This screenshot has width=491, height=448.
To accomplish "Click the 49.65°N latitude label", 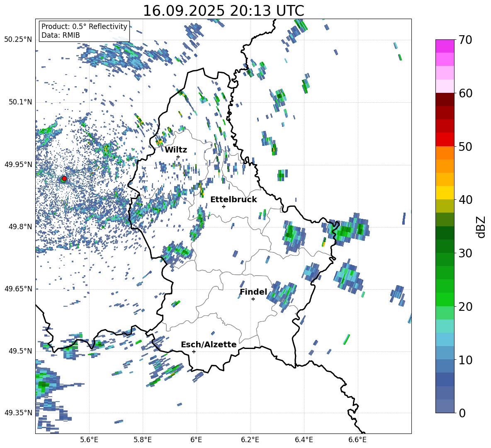I will (x=18, y=288).
